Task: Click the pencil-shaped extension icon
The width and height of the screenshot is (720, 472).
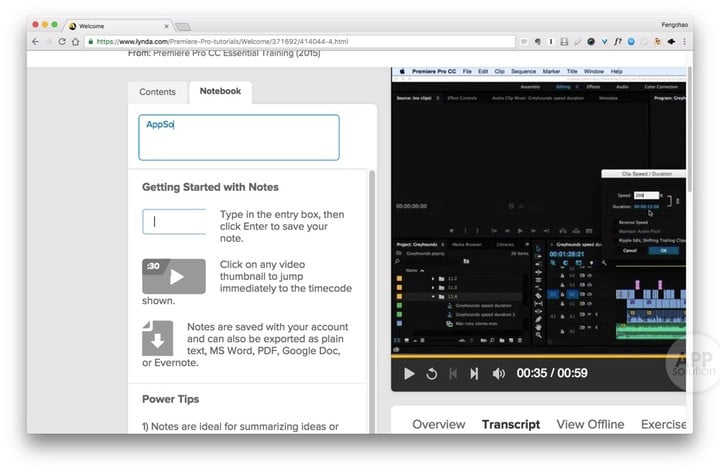Action: coord(578,41)
